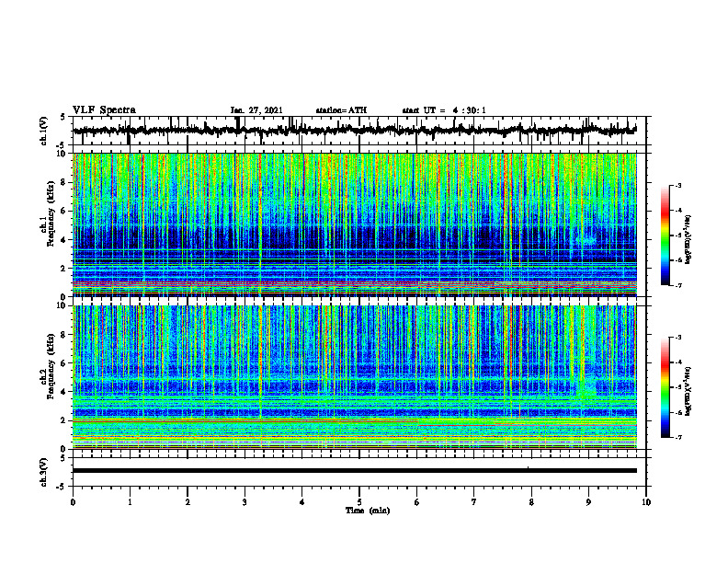Click the time axis tick label '3'
Image resolution: width=728 pixels, height=563 pixels.
(245, 502)
